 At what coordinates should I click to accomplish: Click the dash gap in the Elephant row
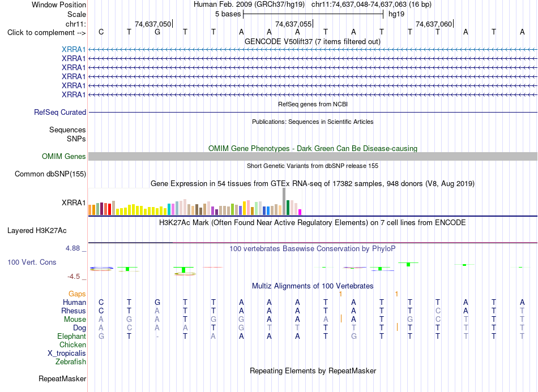coord(157,337)
